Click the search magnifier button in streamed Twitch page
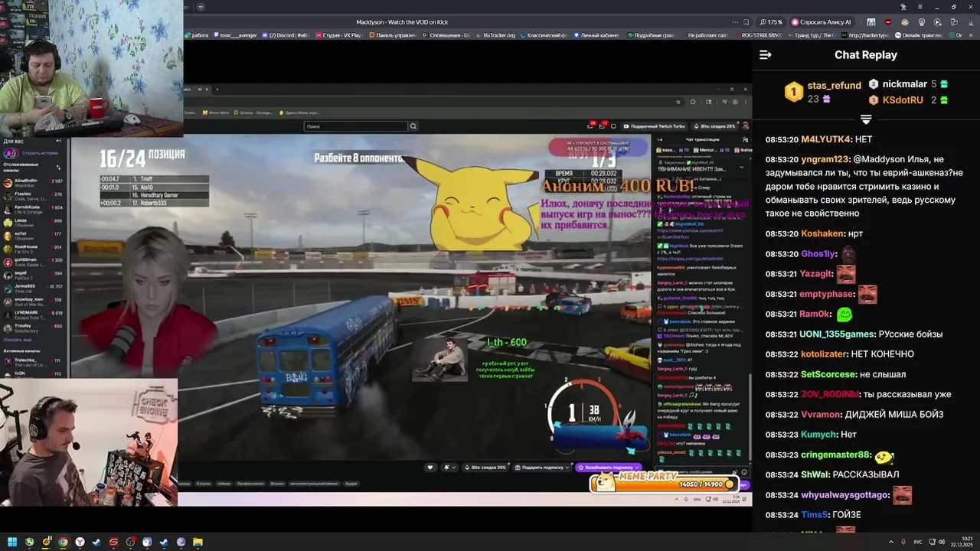 pyautogui.click(x=413, y=126)
